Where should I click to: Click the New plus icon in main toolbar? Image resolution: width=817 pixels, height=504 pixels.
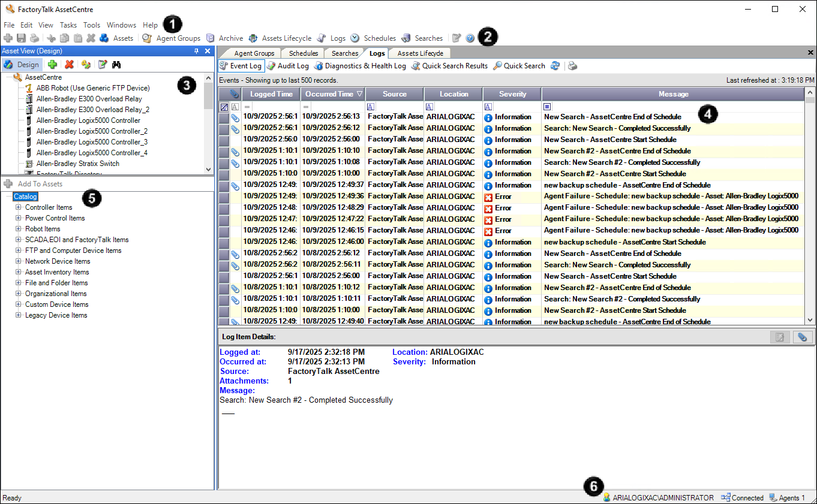(x=8, y=38)
